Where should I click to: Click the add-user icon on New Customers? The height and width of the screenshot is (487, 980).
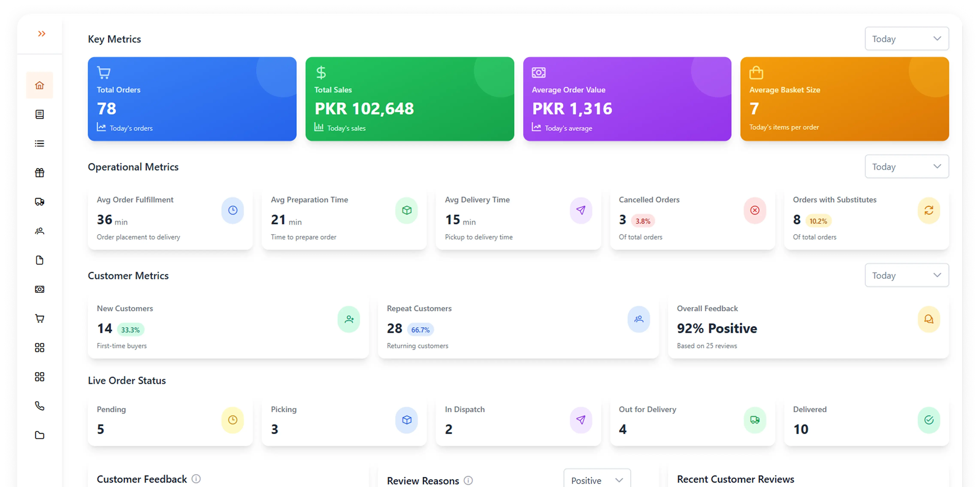coord(349,319)
